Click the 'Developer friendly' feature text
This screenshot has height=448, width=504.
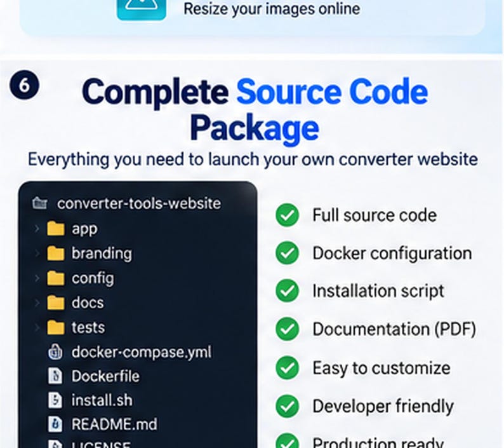(x=383, y=407)
